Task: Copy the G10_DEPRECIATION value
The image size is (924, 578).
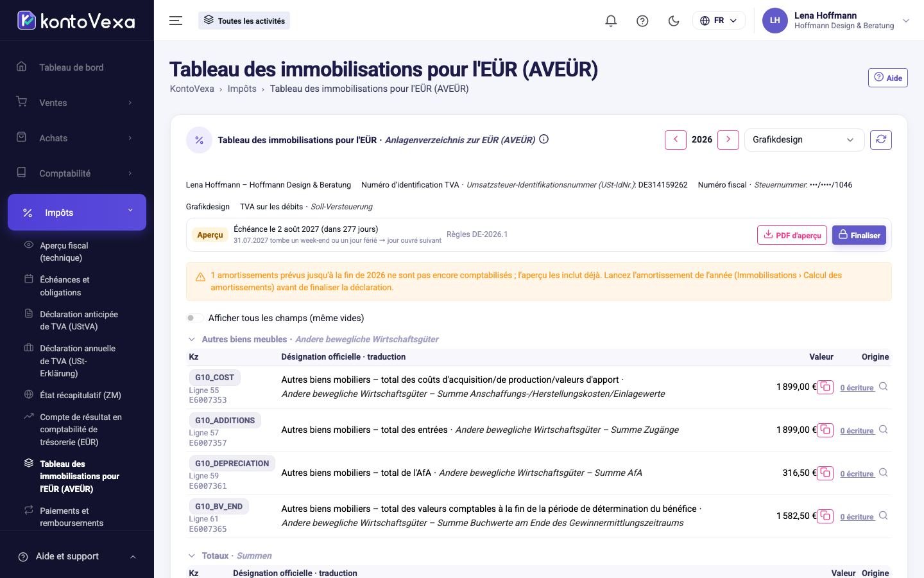Action: click(825, 473)
